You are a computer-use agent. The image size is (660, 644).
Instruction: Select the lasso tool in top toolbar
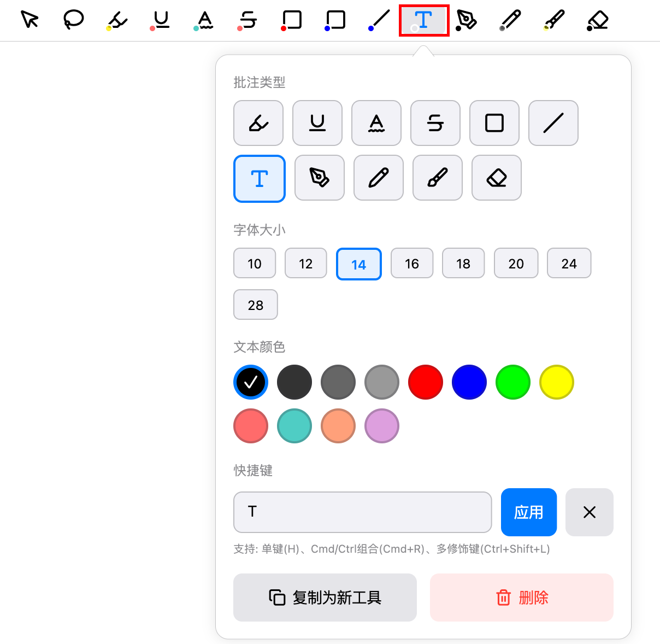pos(73,20)
